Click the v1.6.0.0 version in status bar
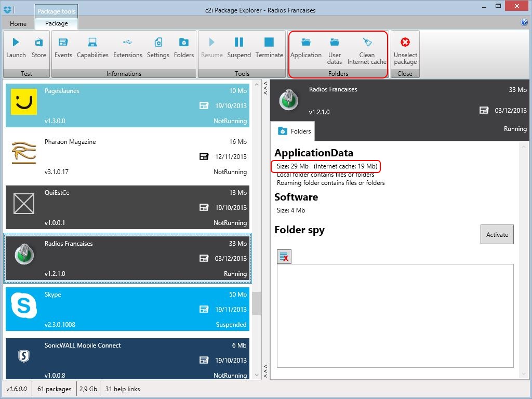Viewport: 532px width, 399px height. pos(17,389)
